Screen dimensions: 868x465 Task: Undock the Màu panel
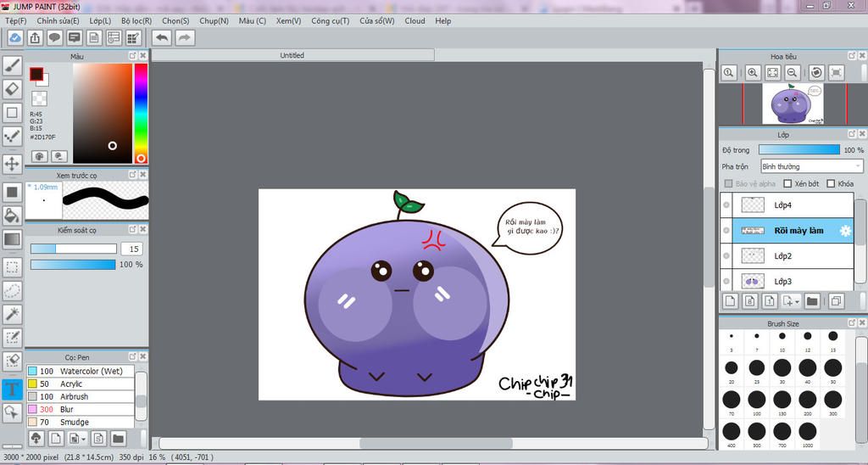[132, 56]
